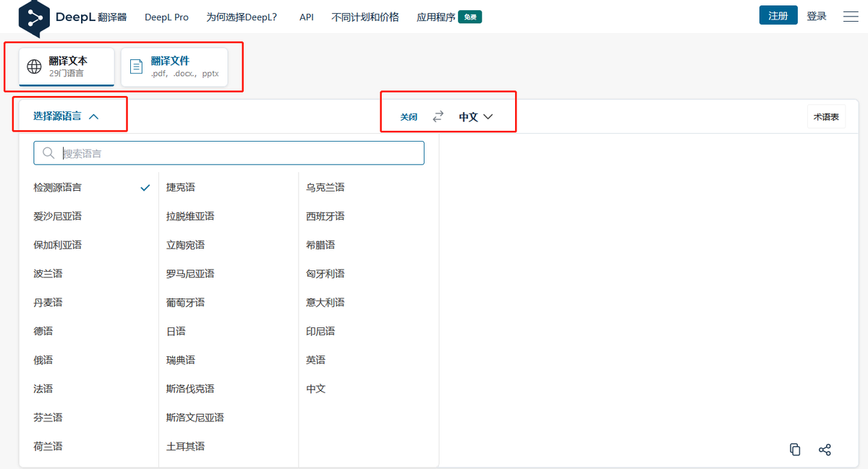Screen dimensions: 868x469
Task: Open the 不同计划和价格 menu item
Action: pos(365,17)
